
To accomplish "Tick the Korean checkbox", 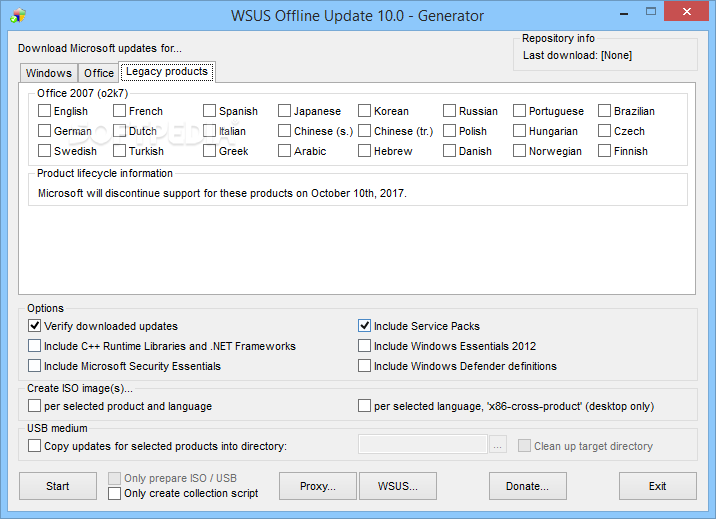I will 364,111.
